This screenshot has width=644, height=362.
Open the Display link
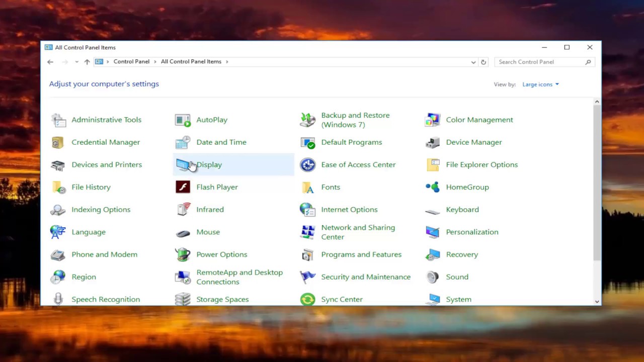point(209,165)
